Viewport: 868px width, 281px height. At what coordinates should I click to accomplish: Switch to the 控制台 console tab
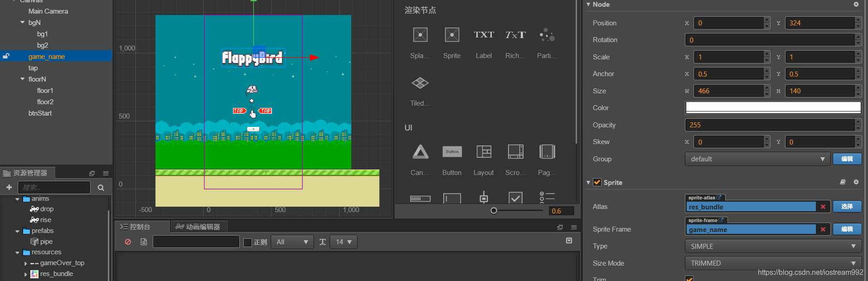(143, 227)
